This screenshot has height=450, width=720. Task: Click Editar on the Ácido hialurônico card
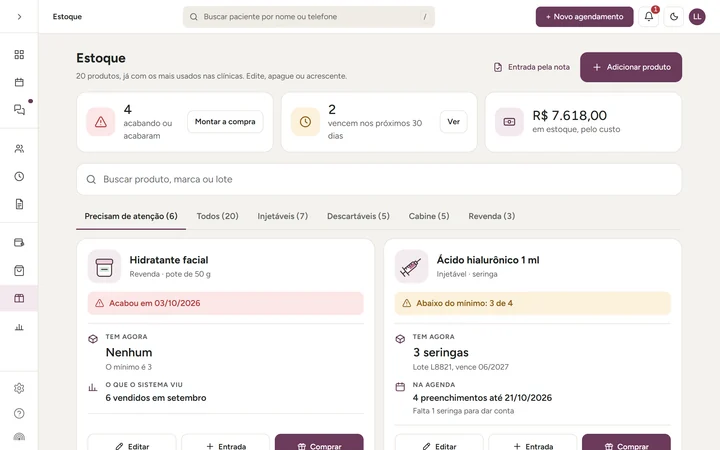pos(439,443)
